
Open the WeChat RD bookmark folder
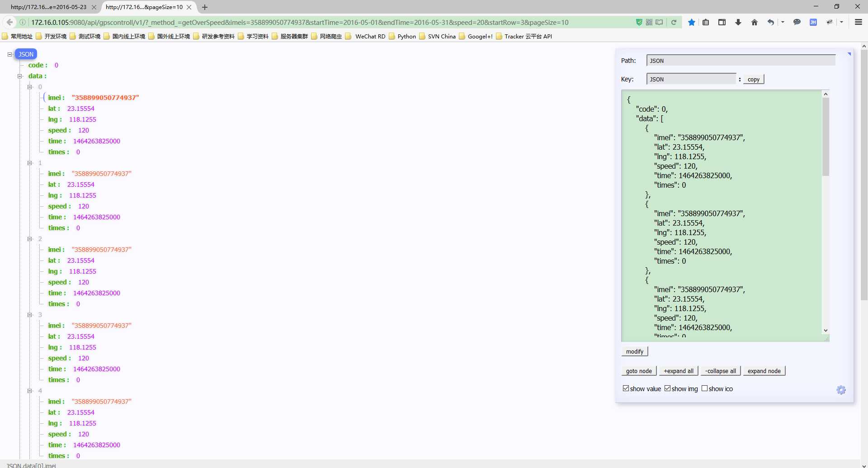pyautogui.click(x=366, y=36)
